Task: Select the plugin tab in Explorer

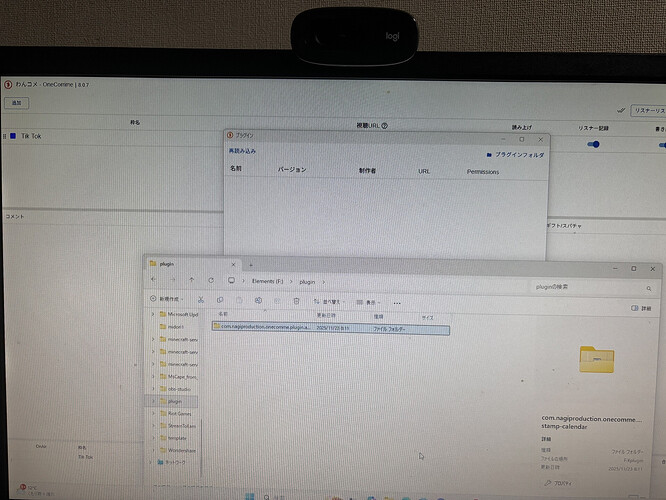Action: tap(194, 264)
